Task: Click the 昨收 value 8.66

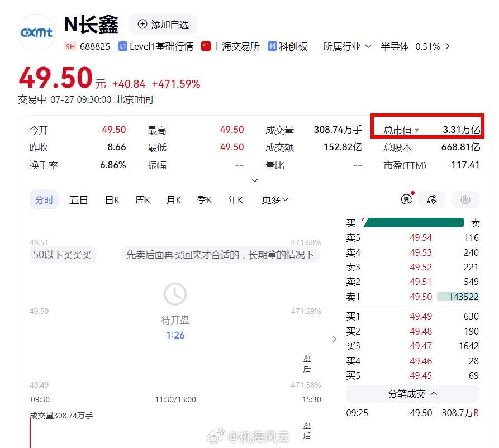Action: pyautogui.click(x=116, y=147)
